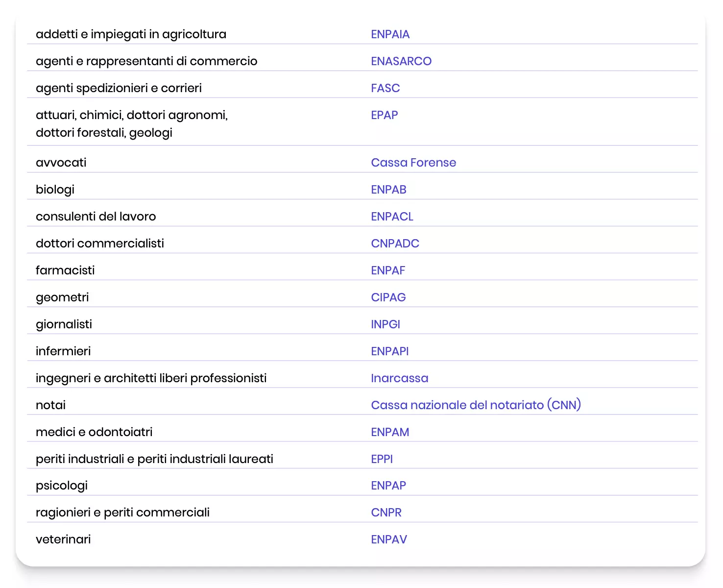The image size is (723, 588).
Task: Click the "farmacisti" row label
Action: 65,270
